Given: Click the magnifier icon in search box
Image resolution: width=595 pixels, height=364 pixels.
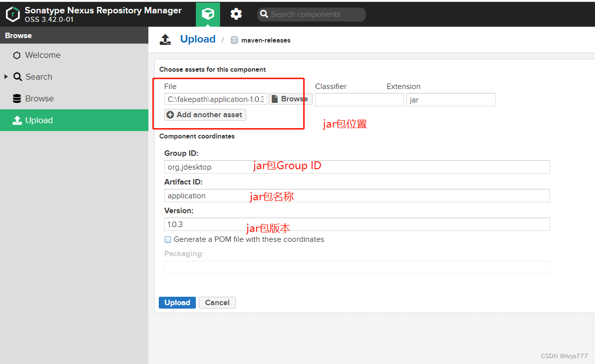Looking at the screenshot, I should [264, 14].
